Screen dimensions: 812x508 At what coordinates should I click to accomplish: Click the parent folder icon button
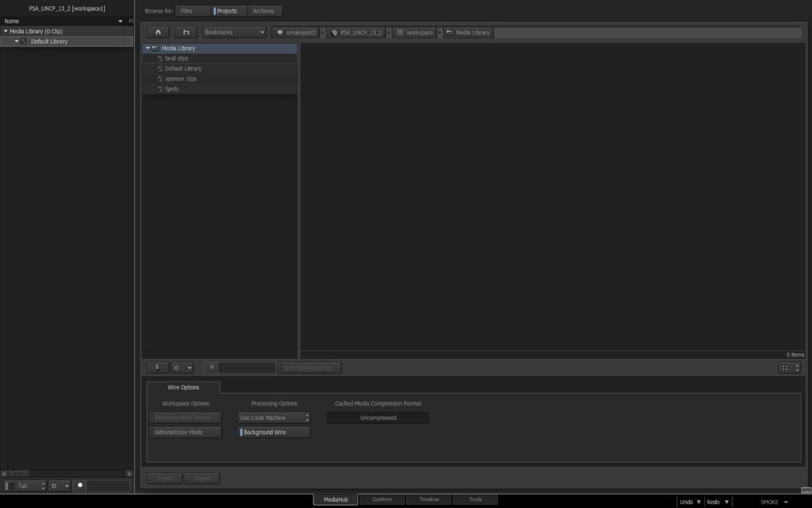pyautogui.click(x=186, y=33)
